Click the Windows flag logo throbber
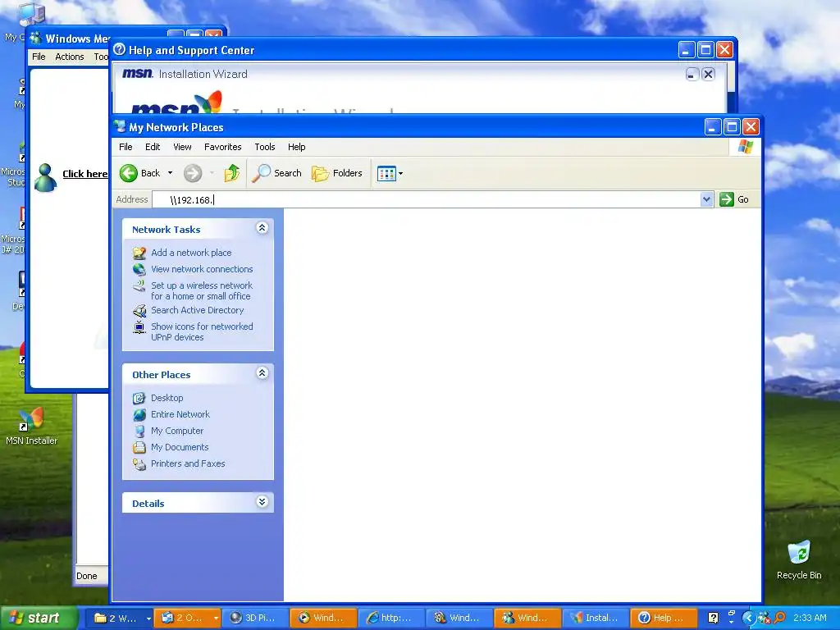 pyautogui.click(x=745, y=147)
